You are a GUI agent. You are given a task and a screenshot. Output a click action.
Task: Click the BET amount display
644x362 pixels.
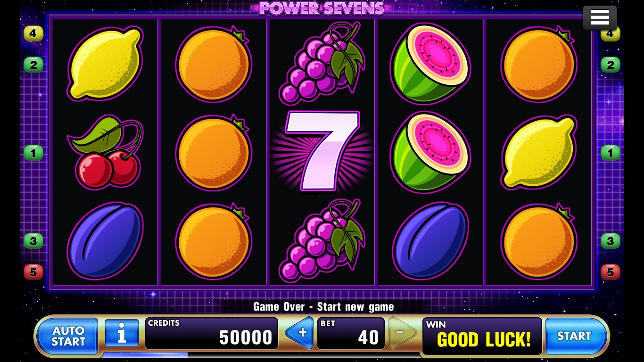coord(351,333)
